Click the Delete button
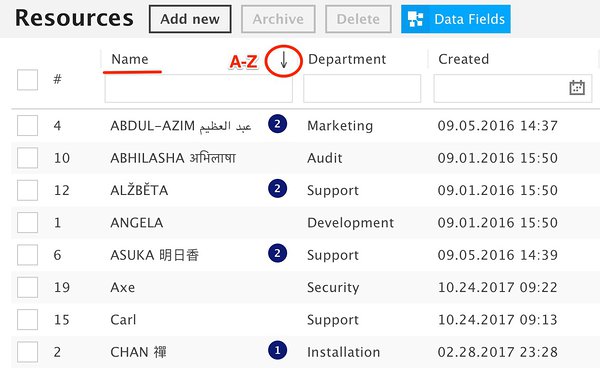 (x=358, y=19)
